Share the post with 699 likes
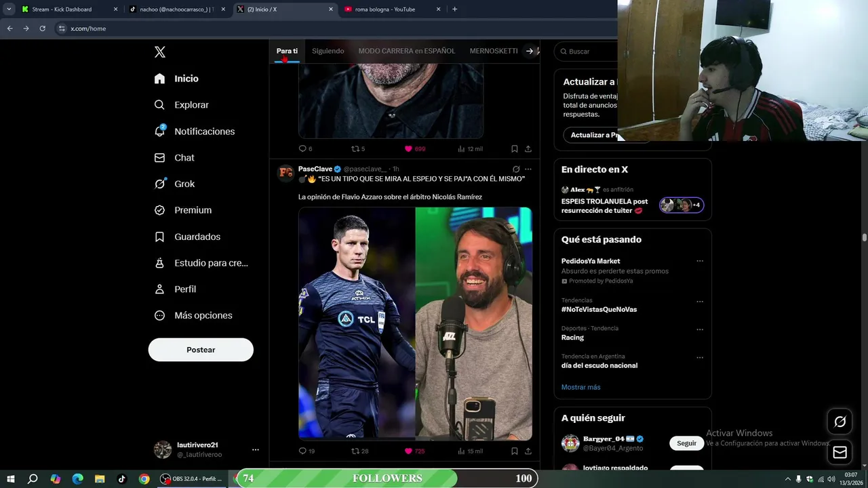Screen dimensions: 868x488 [x=528, y=148]
